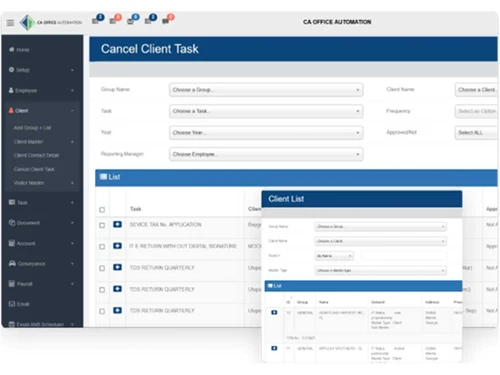Go to Home via the house icon
Screen dimensions: 500x375
coord(12,49)
